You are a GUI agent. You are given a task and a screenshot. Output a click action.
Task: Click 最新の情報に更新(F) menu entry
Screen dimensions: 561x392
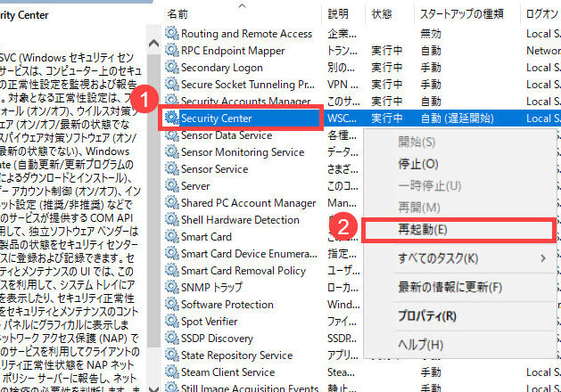tap(450, 287)
